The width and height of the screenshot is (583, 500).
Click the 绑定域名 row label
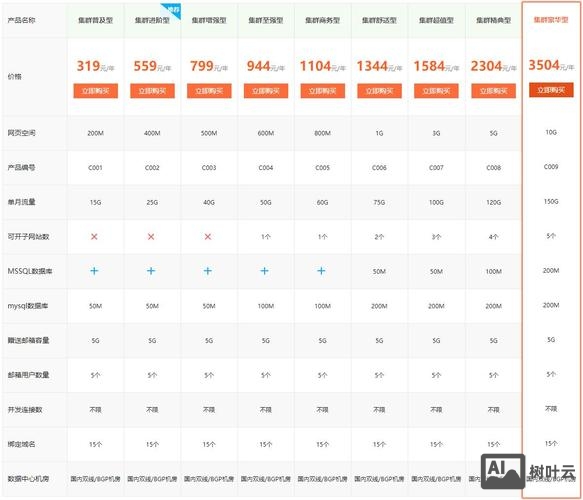click(x=21, y=444)
